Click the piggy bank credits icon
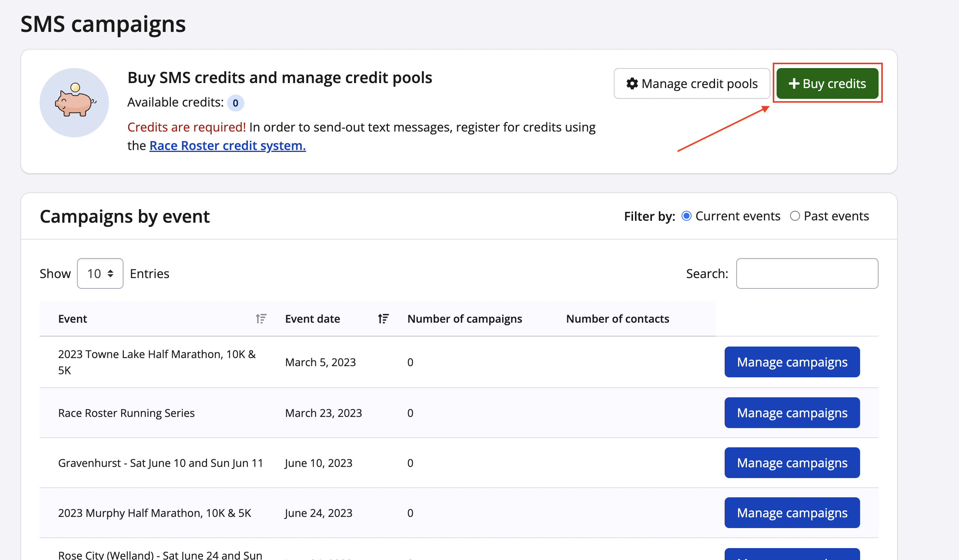The image size is (959, 560). coord(74,103)
